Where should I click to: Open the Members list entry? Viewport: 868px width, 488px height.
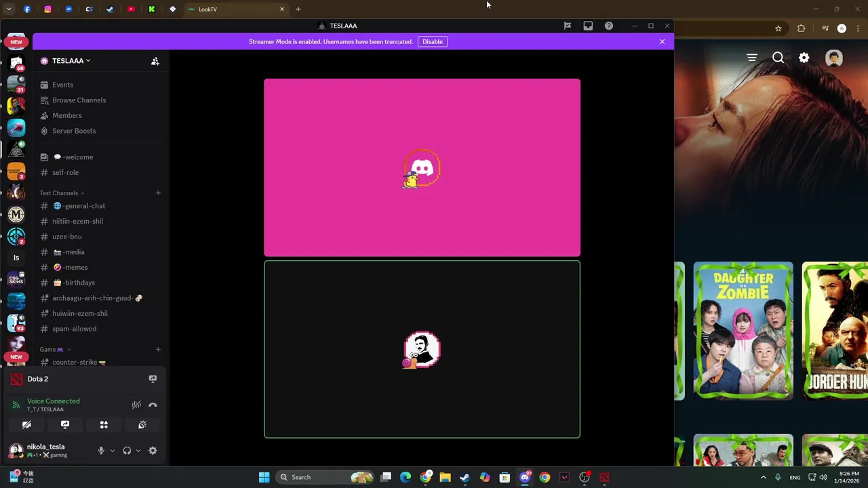100,115
